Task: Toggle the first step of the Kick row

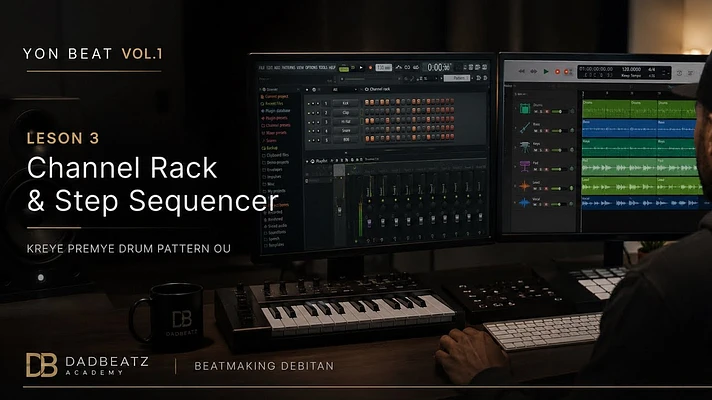Action: (x=367, y=103)
